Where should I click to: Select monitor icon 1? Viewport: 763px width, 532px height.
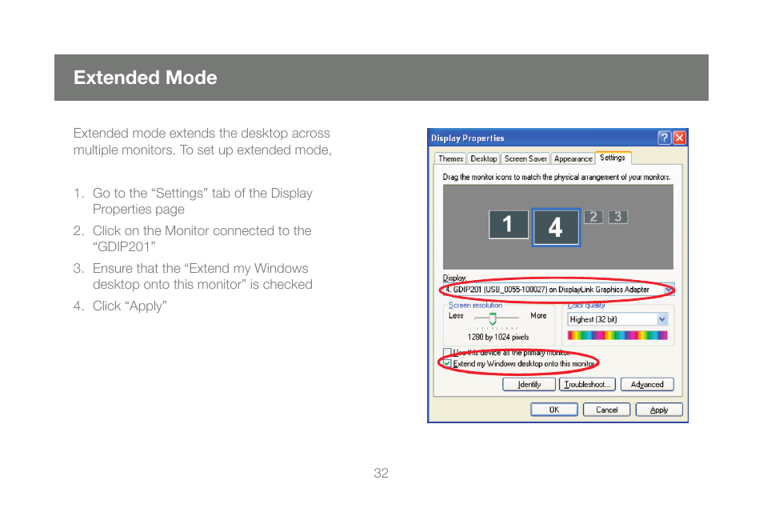tap(509, 224)
